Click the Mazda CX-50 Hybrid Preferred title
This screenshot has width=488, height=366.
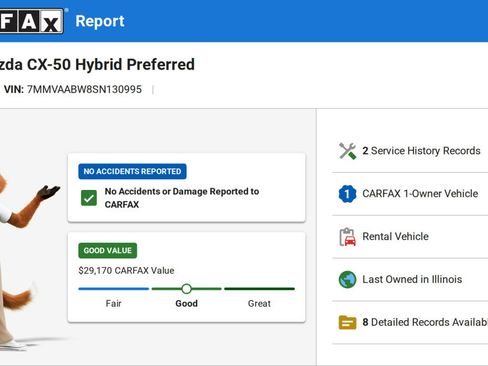[97, 64]
